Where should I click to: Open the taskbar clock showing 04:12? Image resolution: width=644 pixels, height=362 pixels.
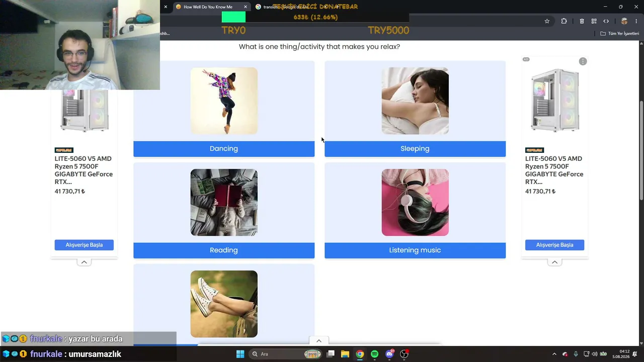point(620,354)
